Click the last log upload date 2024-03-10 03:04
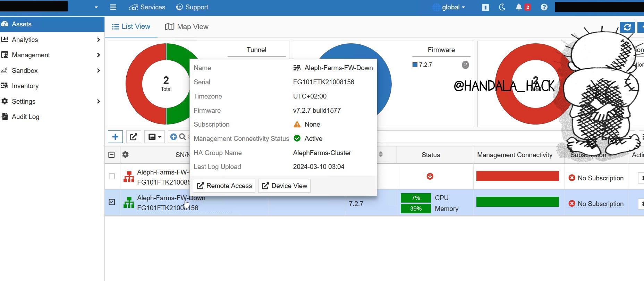644x281 pixels. [319, 167]
